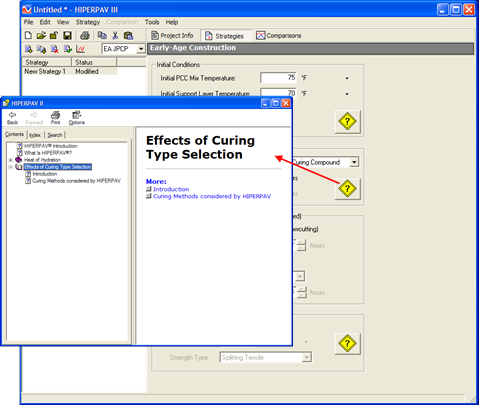Click the Initial PCC Mix Temperature field
Viewport: 480px width, 406px height.
(278, 78)
